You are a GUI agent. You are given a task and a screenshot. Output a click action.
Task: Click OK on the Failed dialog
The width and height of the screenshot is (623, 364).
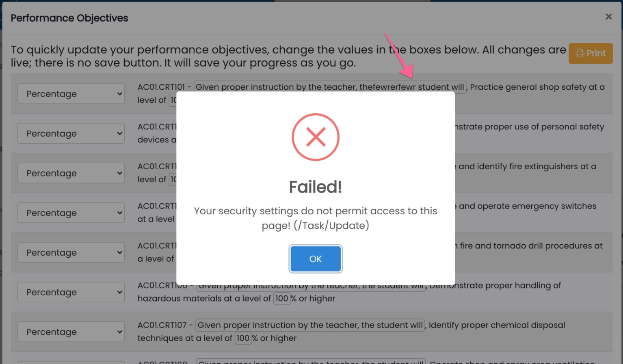pos(316,259)
